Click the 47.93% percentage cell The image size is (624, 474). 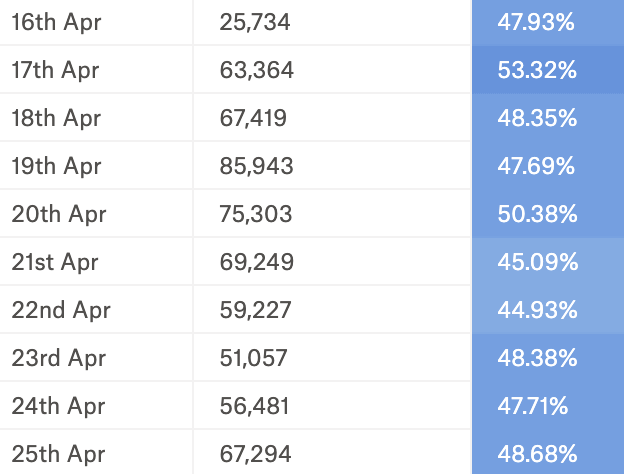pyautogui.click(x=536, y=22)
